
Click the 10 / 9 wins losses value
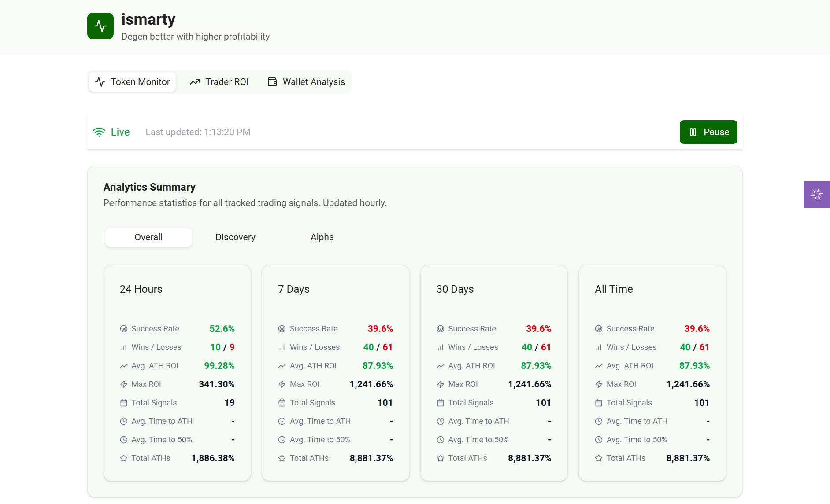[x=222, y=347]
